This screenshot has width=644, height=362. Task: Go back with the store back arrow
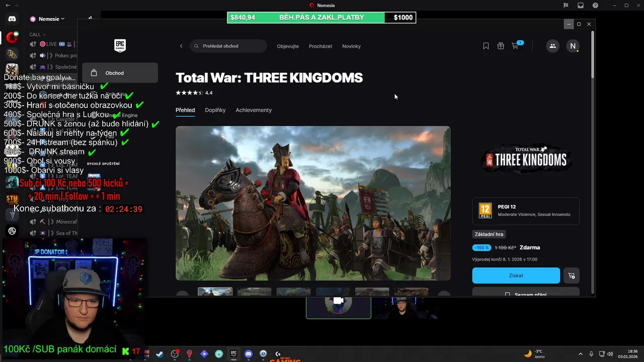181,46
